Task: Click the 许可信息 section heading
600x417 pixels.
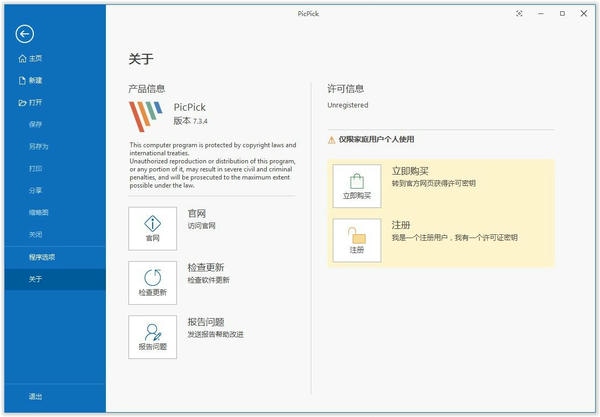Action: pos(346,89)
